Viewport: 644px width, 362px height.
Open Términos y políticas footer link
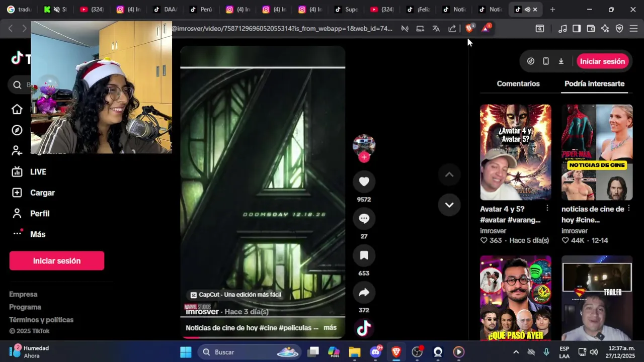click(41, 320)
